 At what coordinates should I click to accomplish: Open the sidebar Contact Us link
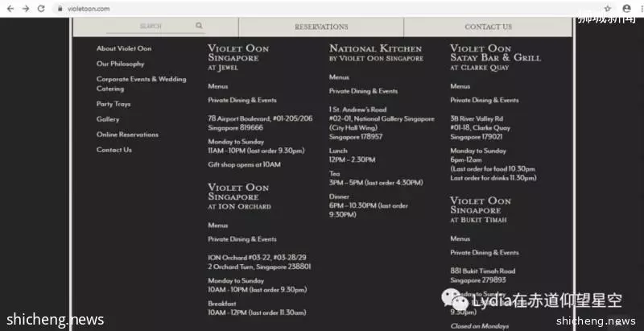click(x=114, y=150)
